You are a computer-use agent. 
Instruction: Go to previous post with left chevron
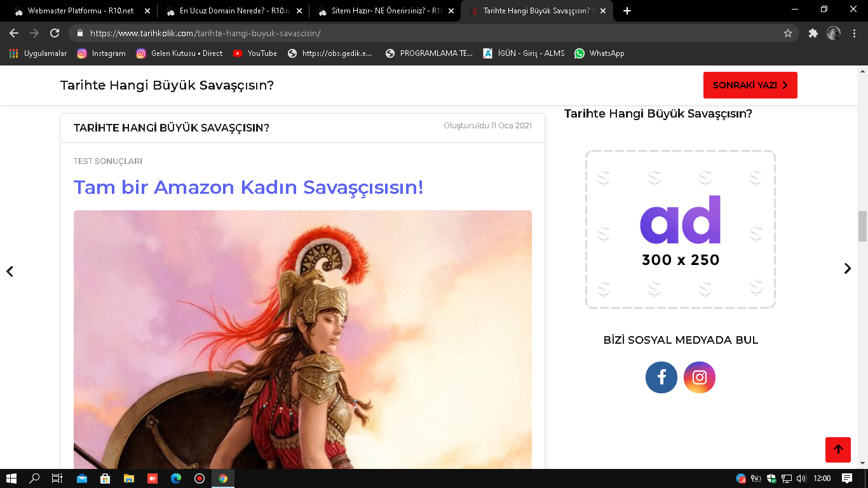tap(10, 271)
